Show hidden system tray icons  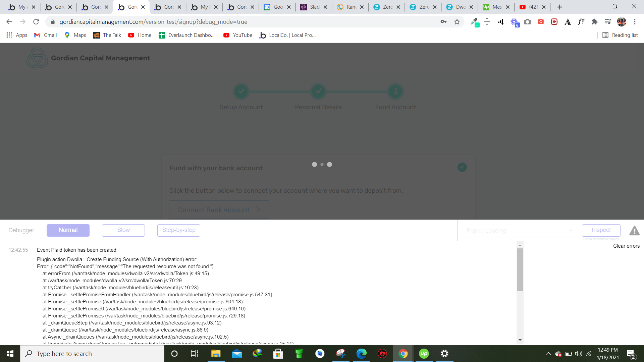pos(548,354)
